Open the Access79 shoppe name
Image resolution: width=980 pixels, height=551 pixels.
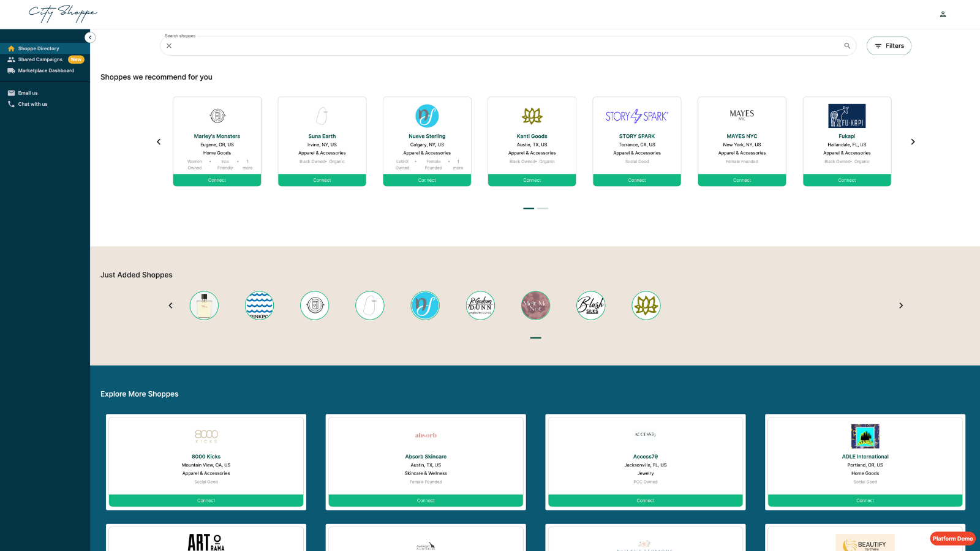646,457
